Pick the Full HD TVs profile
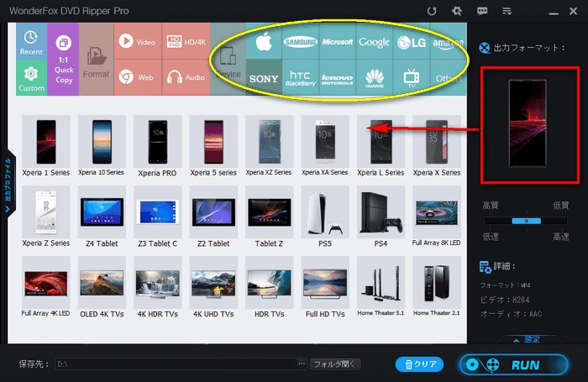 click(325, 287)
